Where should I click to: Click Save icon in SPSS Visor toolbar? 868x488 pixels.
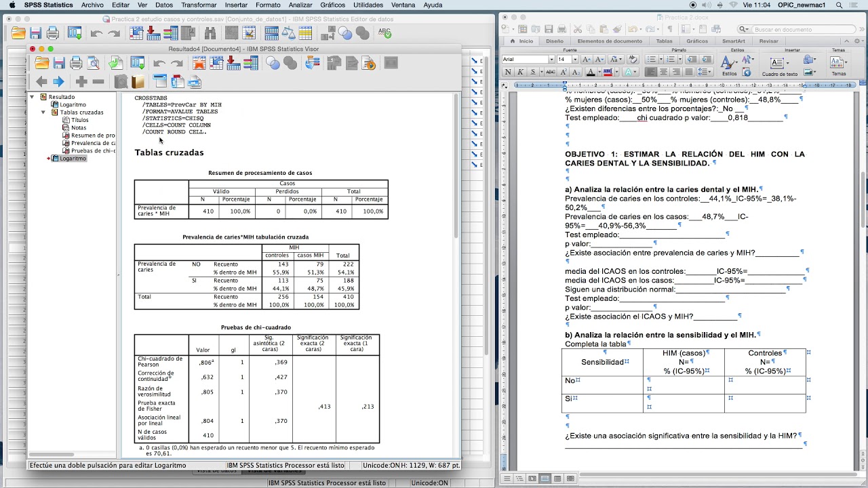[59, 63]
